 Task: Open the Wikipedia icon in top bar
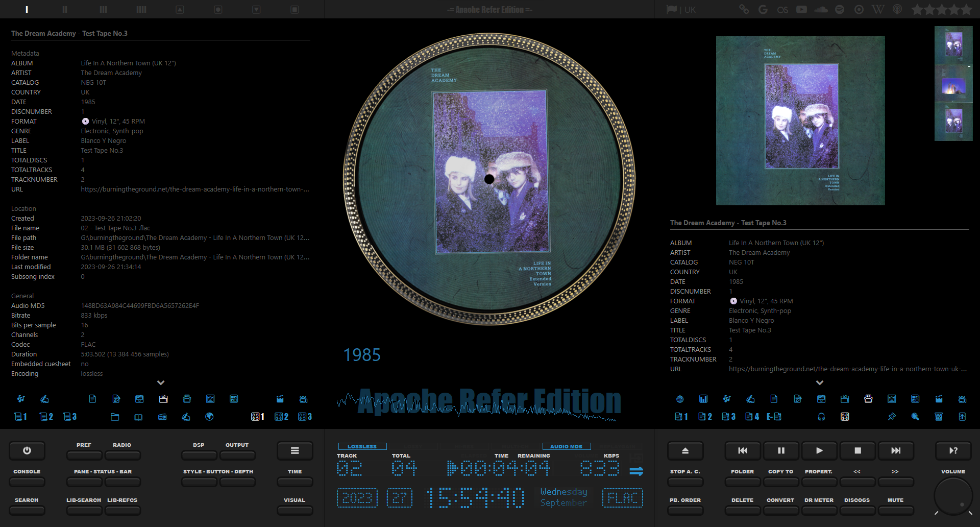click(x=878, y=9)
